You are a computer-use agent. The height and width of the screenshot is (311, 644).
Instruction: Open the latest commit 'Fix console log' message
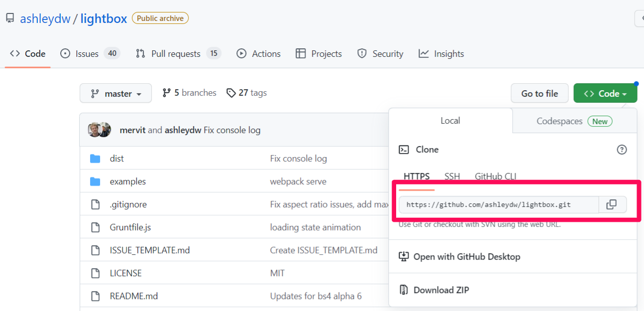(x=232, y=130)
